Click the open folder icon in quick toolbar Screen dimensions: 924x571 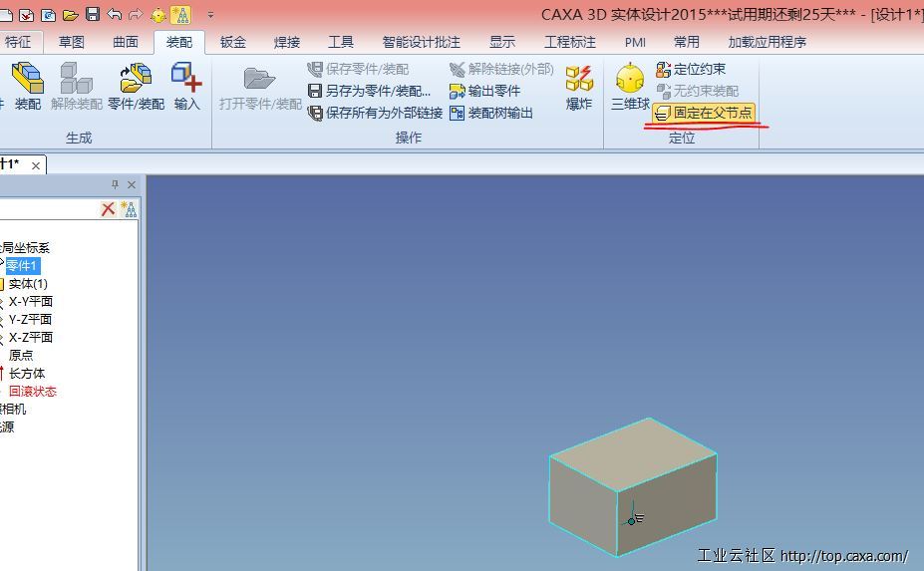click(71, 15)
